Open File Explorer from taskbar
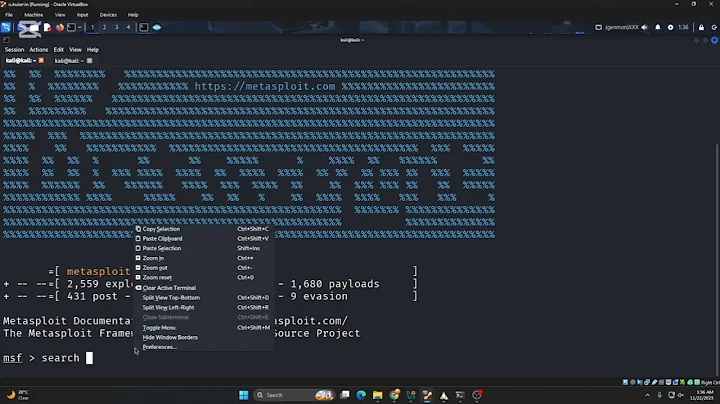The height and width of the screenshot is (404, 720). coord(377,395)
